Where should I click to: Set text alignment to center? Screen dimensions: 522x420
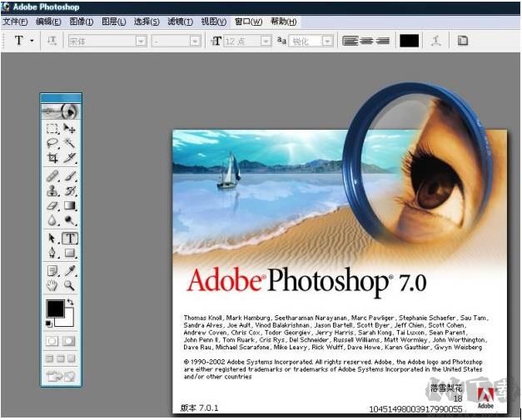coord(366,41)
